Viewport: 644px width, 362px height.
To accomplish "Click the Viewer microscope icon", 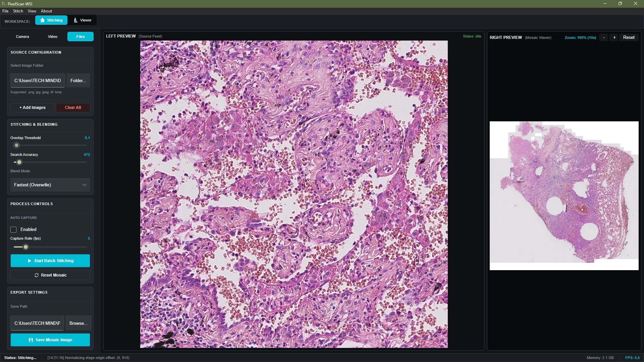I will (x=75, y=20).
